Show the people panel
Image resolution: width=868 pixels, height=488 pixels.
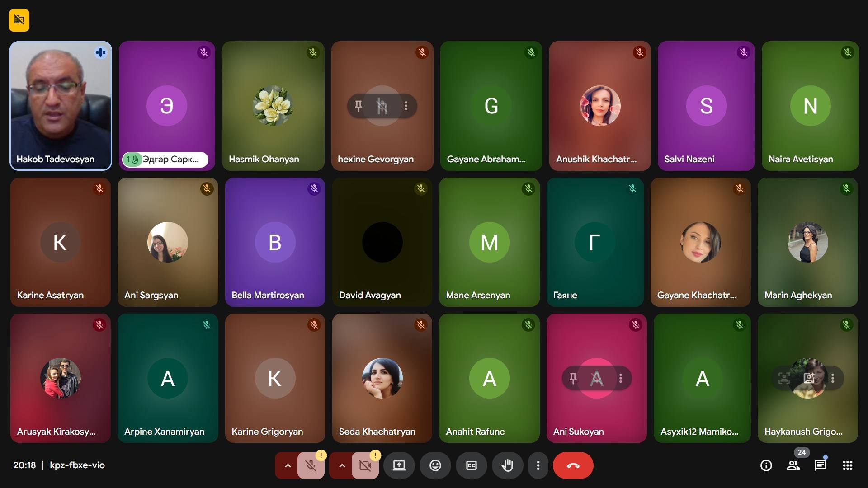(793, 465)
